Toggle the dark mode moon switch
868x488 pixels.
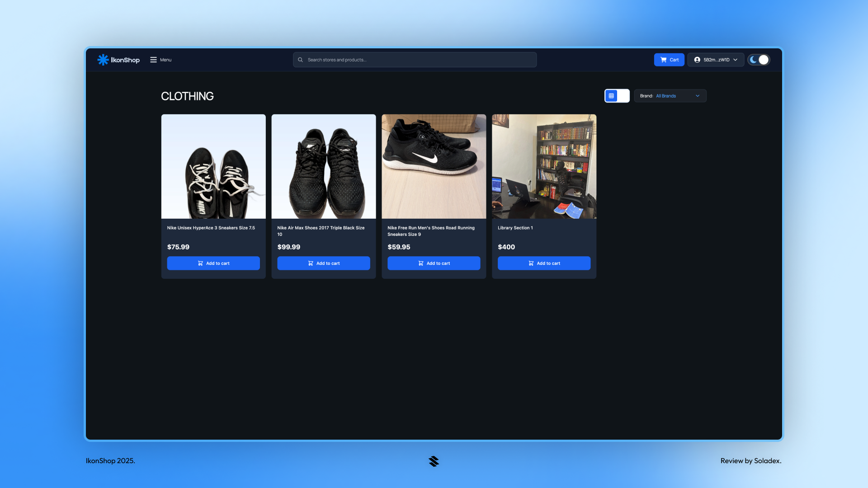758,60
